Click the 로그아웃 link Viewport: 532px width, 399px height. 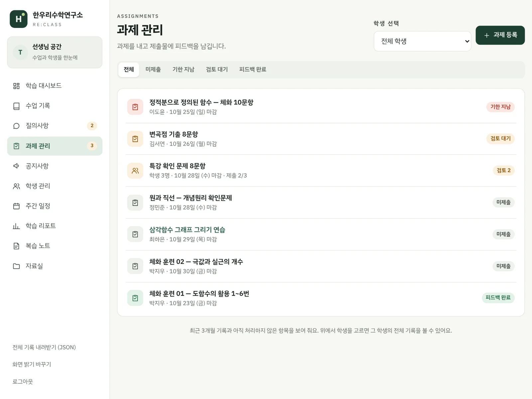tap(23, 381)
